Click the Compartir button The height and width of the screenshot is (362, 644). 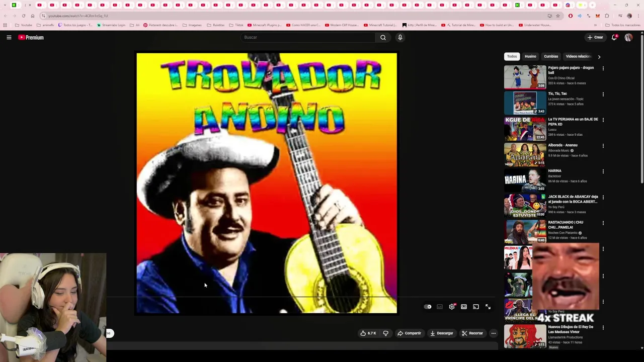pyautogui.click(x=409, y=333)
